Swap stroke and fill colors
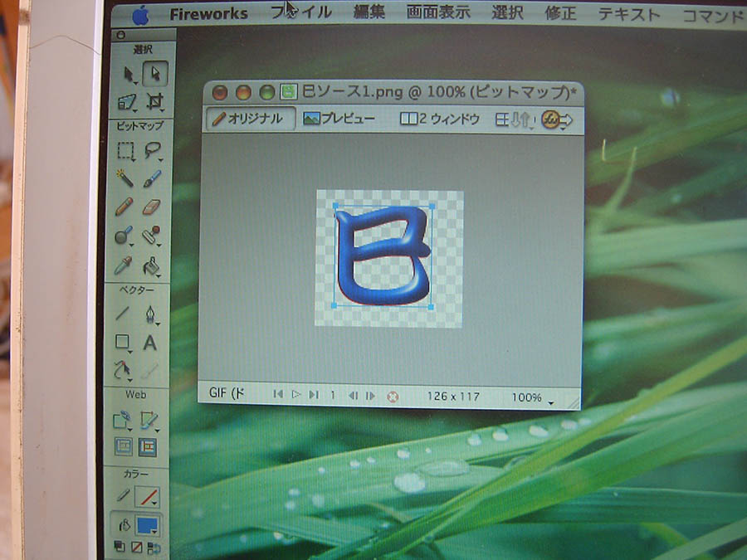 [154, 548]
